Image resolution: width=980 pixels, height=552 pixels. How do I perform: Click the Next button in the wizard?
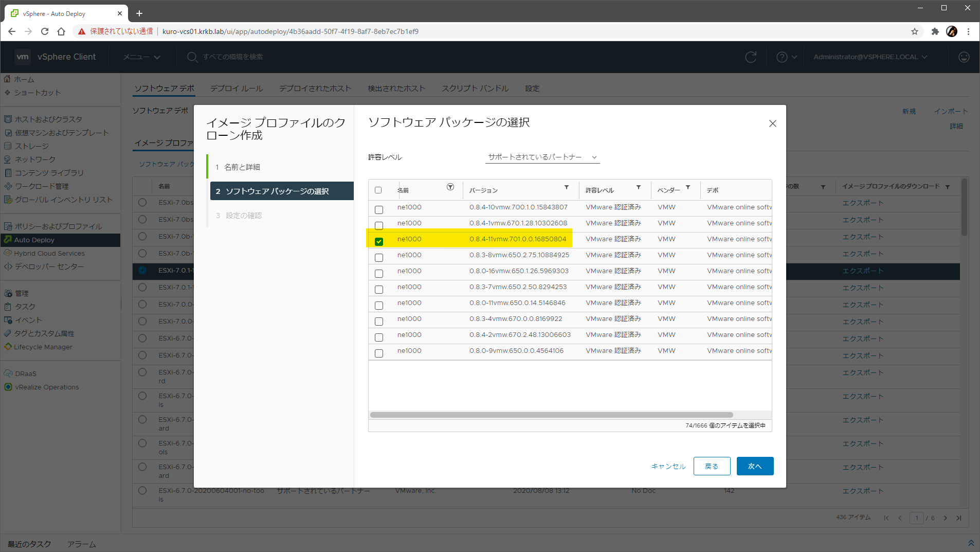click(x=755, y=466)
